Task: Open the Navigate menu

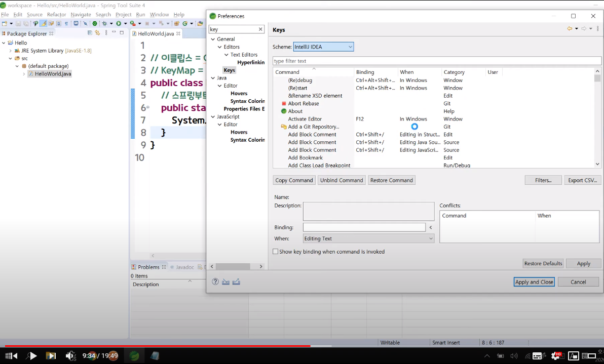Action: 81,15
